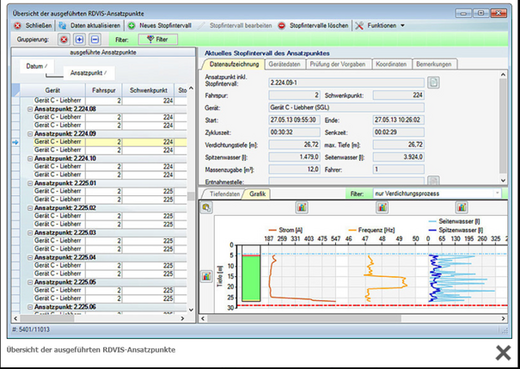Open the Prüfung der Vorgaben tab
This screenshot has width=520, height=369.
[x=338, y=64]
